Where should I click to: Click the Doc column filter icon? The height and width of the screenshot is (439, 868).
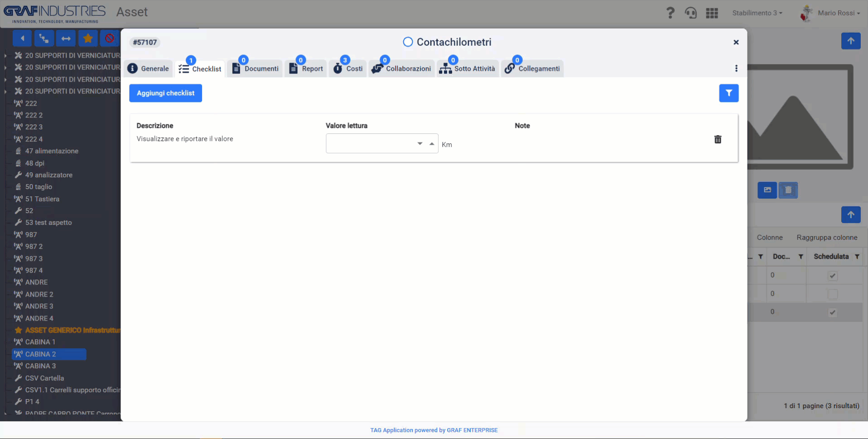800,257
